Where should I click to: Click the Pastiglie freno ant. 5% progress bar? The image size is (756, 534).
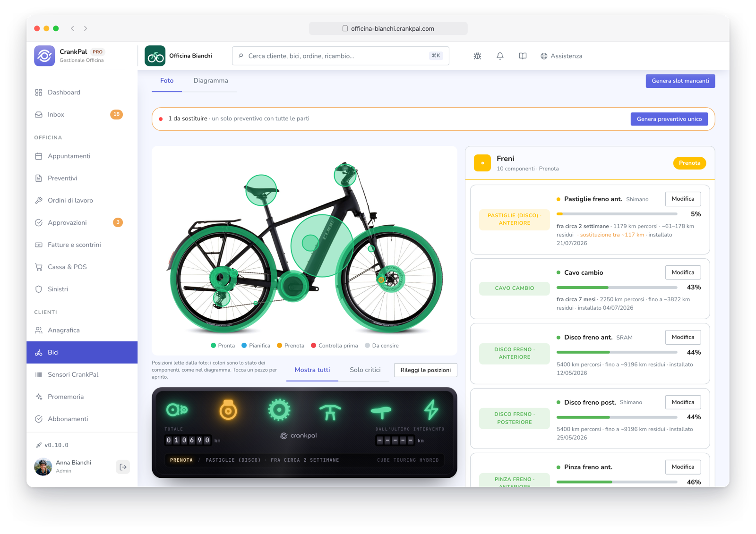617,214
